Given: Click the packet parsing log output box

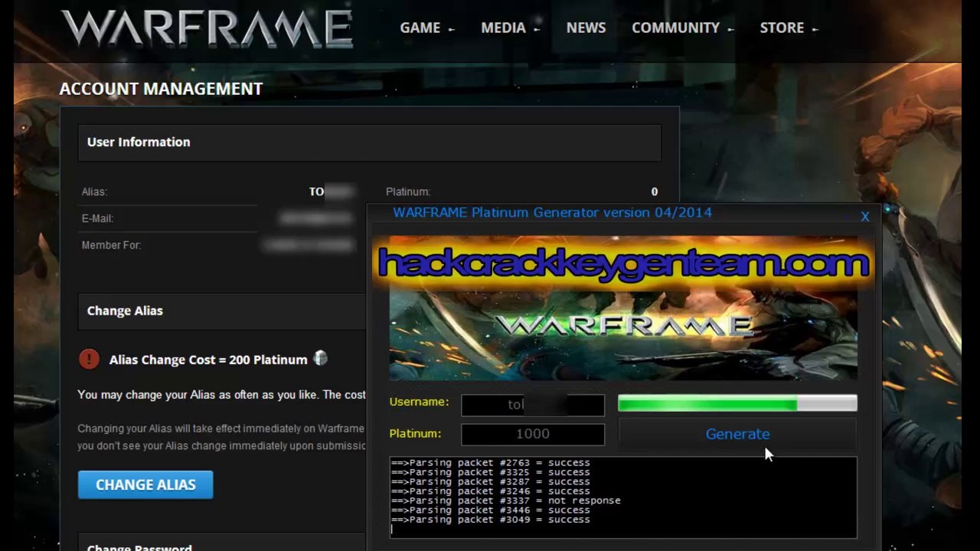Looking at the screenshot, I should click(x=623, y=497).
